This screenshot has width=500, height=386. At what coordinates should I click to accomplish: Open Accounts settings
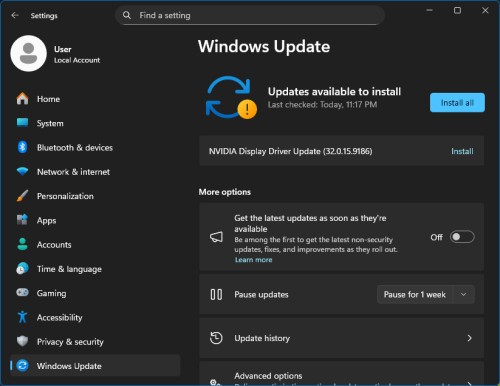click(95, 245)
